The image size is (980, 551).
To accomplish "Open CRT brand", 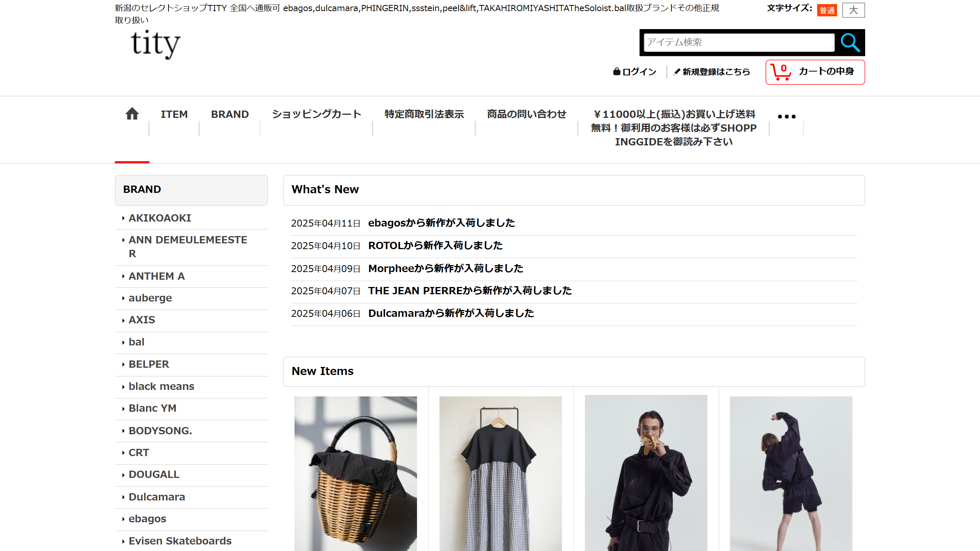I will coord(139,453).
